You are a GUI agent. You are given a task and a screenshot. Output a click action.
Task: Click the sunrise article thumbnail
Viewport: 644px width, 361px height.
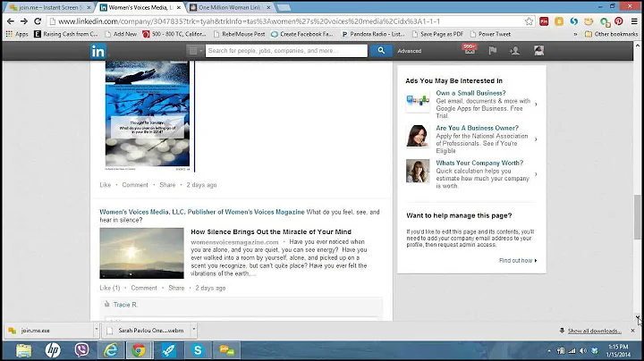[x=141, y=253]
